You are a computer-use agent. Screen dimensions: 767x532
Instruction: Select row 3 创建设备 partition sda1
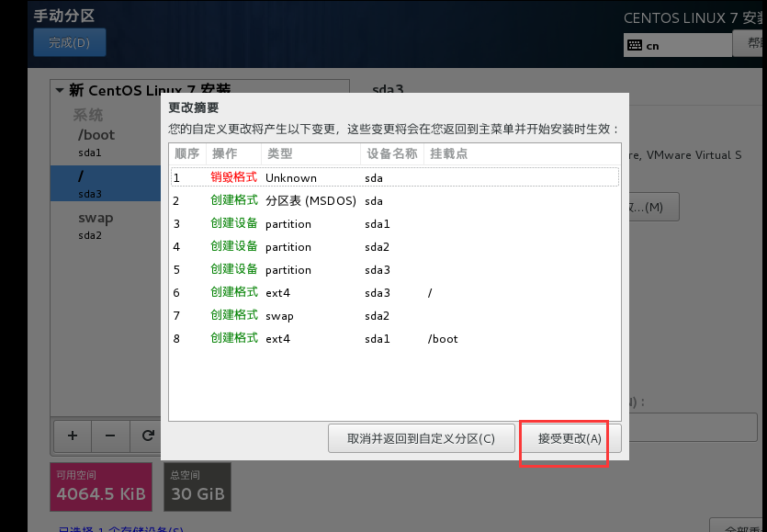395,223
